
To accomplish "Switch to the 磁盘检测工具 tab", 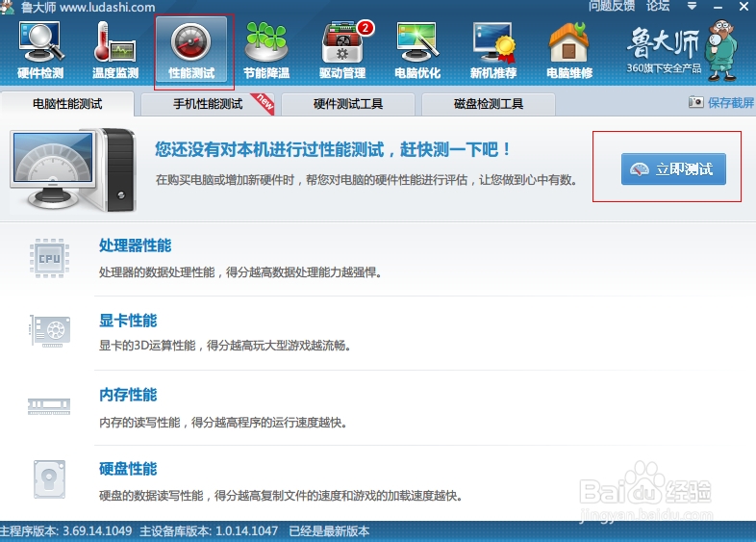I will click(489, 104).
